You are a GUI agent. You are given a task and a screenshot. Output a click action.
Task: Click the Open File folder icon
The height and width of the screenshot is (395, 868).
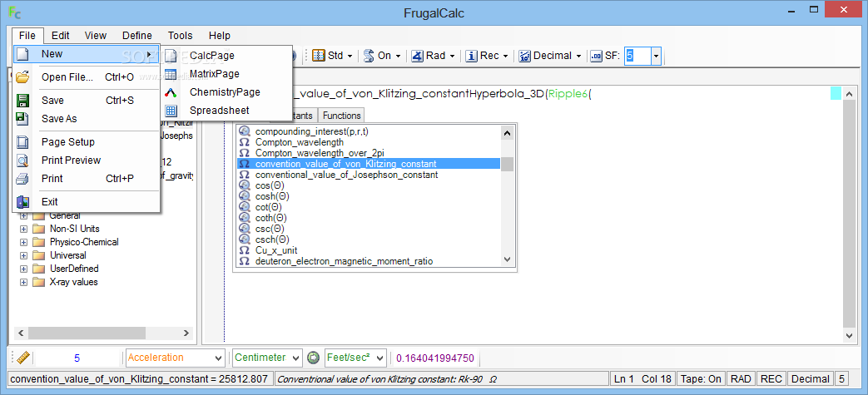pos(22,77)
